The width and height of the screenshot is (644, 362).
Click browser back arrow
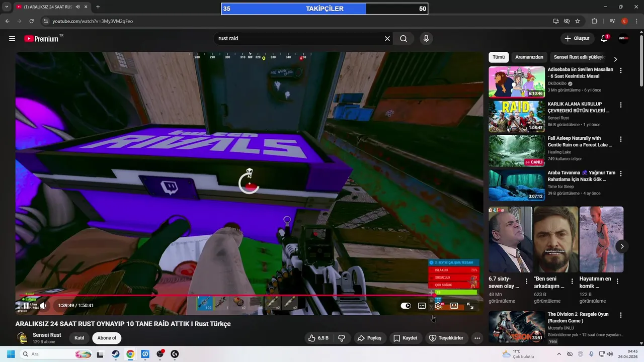(7, 21)
